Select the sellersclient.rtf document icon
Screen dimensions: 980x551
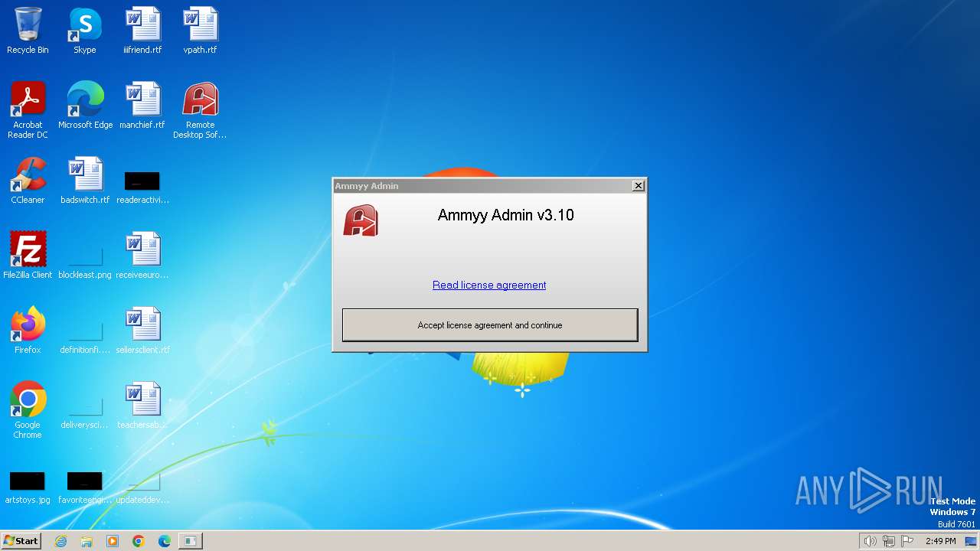click(x=142, y=331)
